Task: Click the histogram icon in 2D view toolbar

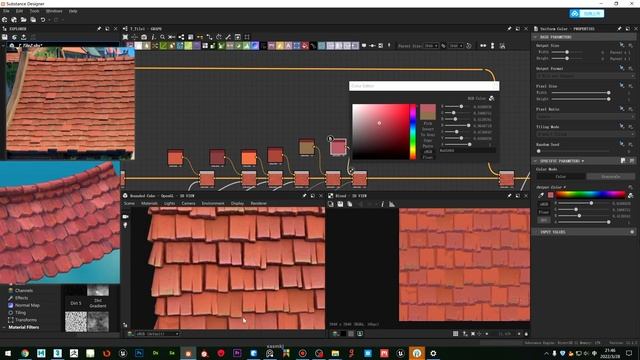Action: 392,204
